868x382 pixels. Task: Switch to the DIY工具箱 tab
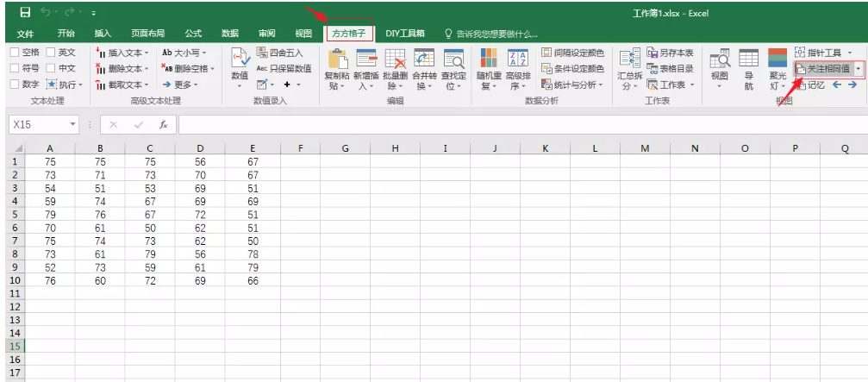coord(405,34)
